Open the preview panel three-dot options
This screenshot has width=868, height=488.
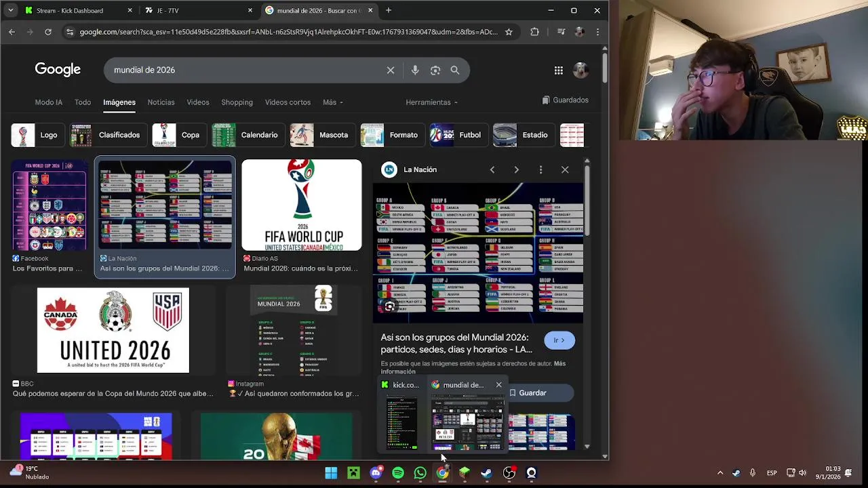tap(540, 169)
